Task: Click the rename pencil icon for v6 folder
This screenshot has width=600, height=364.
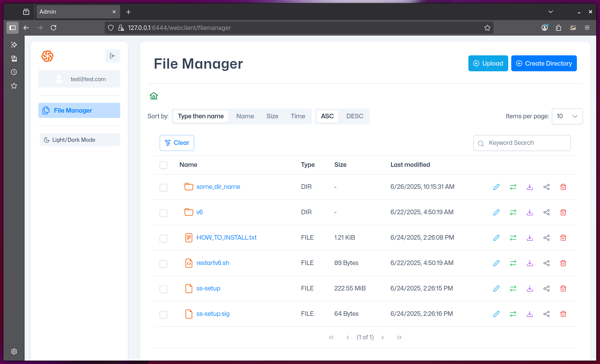Action: point(496,212)
